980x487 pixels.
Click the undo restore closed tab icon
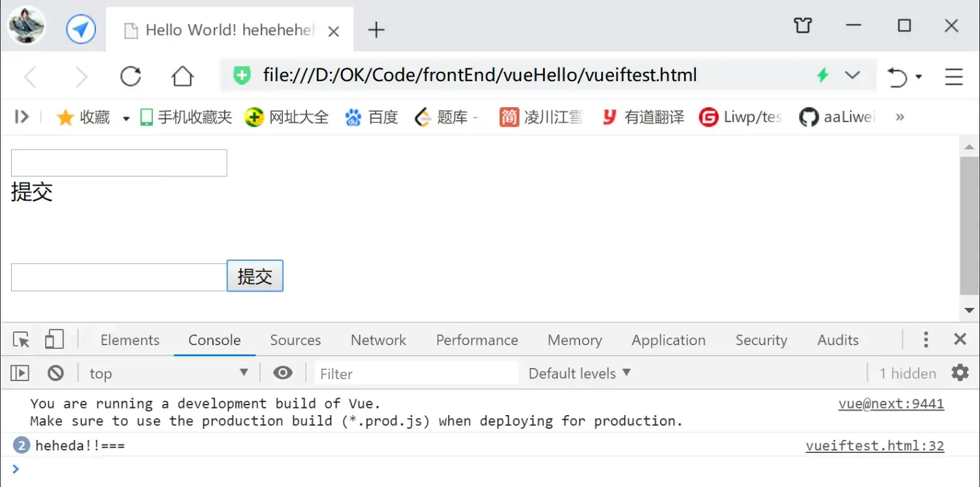(x=897, y=77)
